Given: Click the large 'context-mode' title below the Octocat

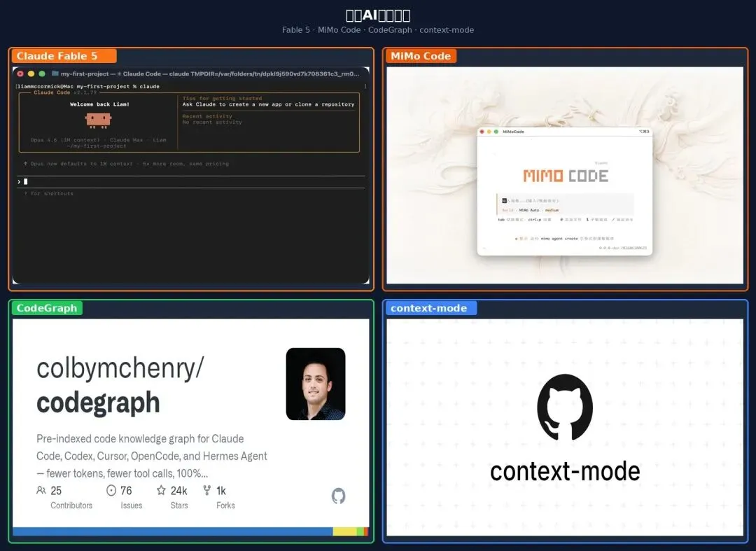Looking at the screenshot, I should pos(565,471).
